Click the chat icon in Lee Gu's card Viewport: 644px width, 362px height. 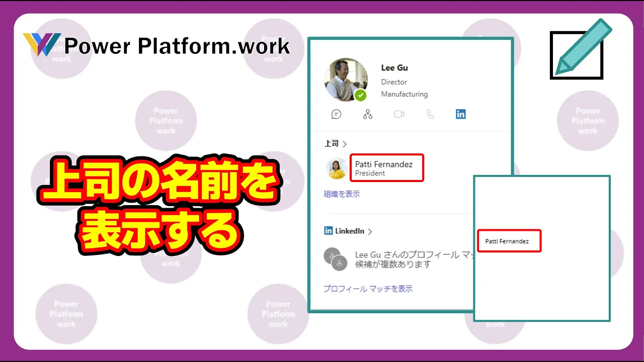tap(336, 114)
